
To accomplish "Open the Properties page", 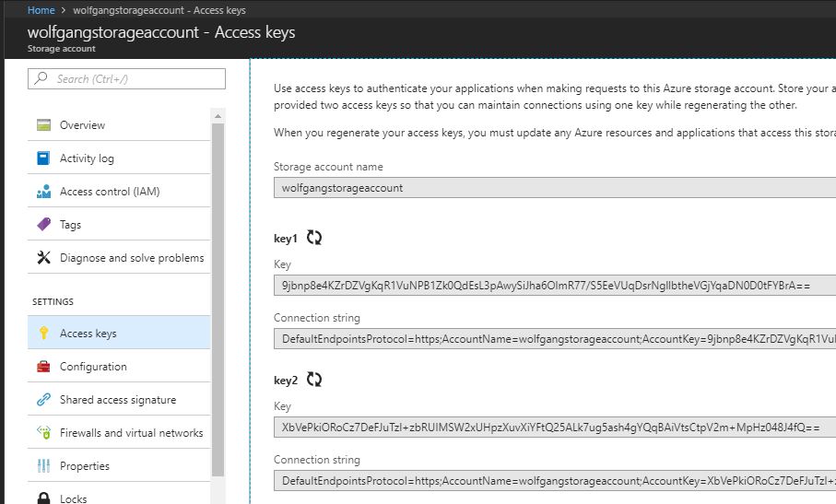I will coord(119,466).
